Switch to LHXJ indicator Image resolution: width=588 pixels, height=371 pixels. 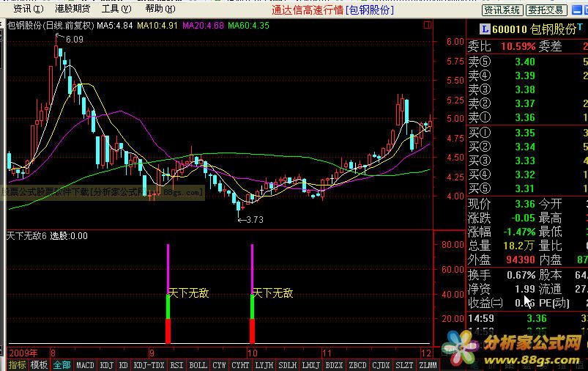click(x=311, y=364)
